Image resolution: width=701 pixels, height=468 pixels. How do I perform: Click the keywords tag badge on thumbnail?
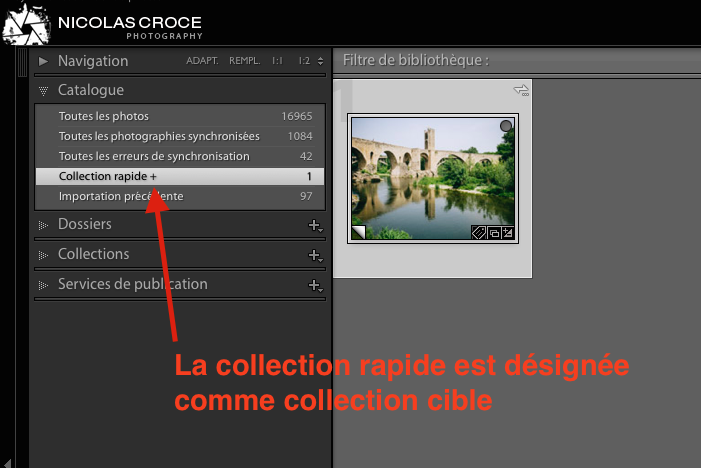coord(479,232)
